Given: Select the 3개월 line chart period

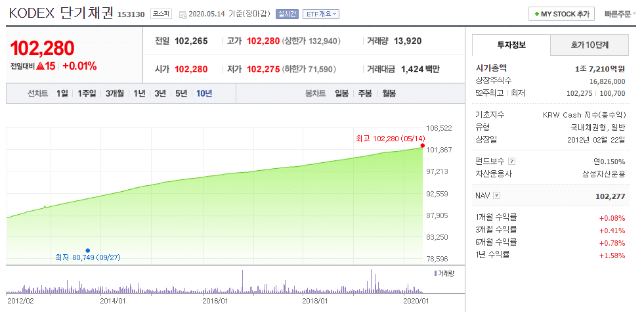Looking at the screenshot, I should click(115, 94).
